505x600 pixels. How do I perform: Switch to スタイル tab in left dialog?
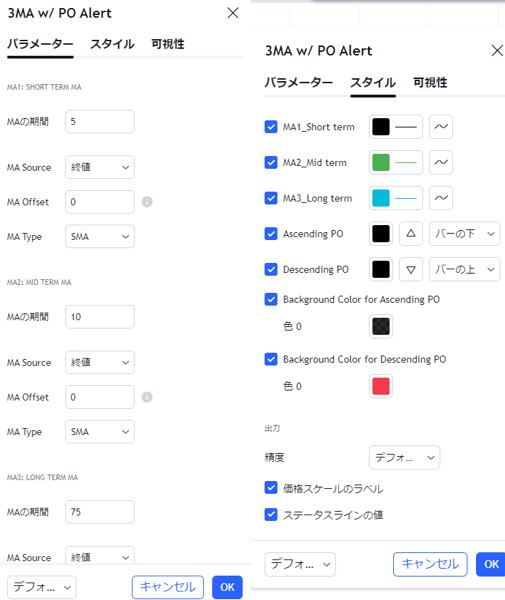112,44
